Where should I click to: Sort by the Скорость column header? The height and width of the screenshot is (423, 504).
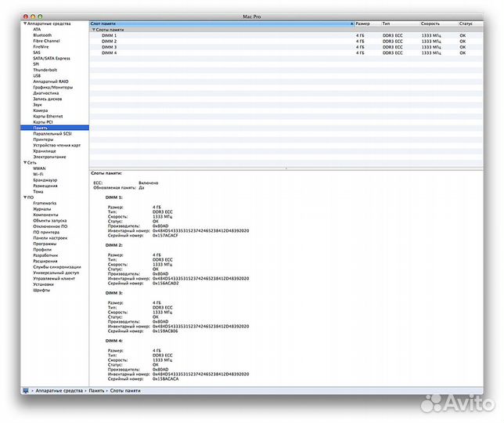point(439,23)
